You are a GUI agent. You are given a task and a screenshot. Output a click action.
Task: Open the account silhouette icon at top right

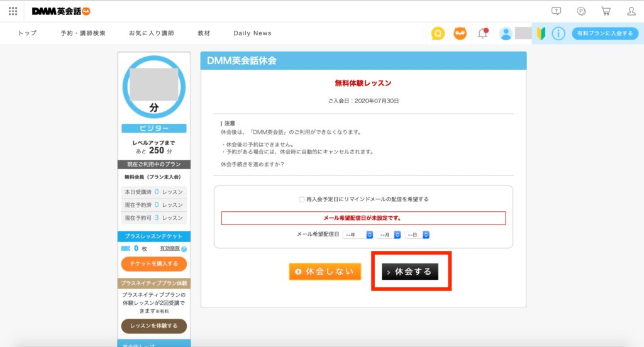click(631, 11)
